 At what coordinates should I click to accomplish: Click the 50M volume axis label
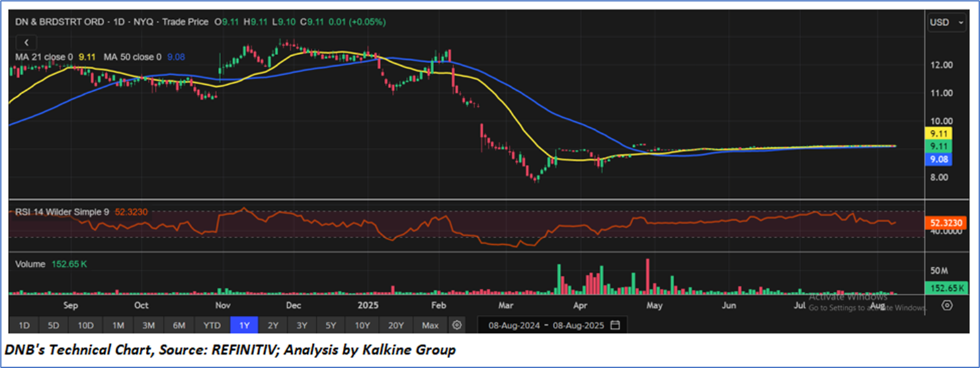939,270
